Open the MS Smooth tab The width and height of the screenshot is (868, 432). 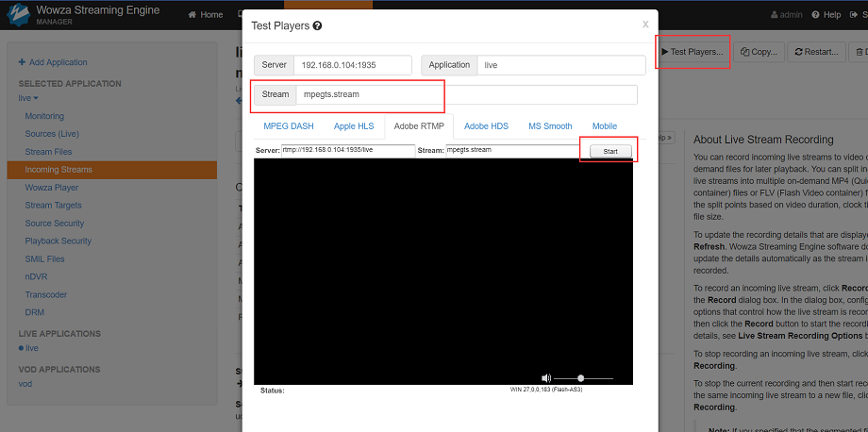click(550, 126)
